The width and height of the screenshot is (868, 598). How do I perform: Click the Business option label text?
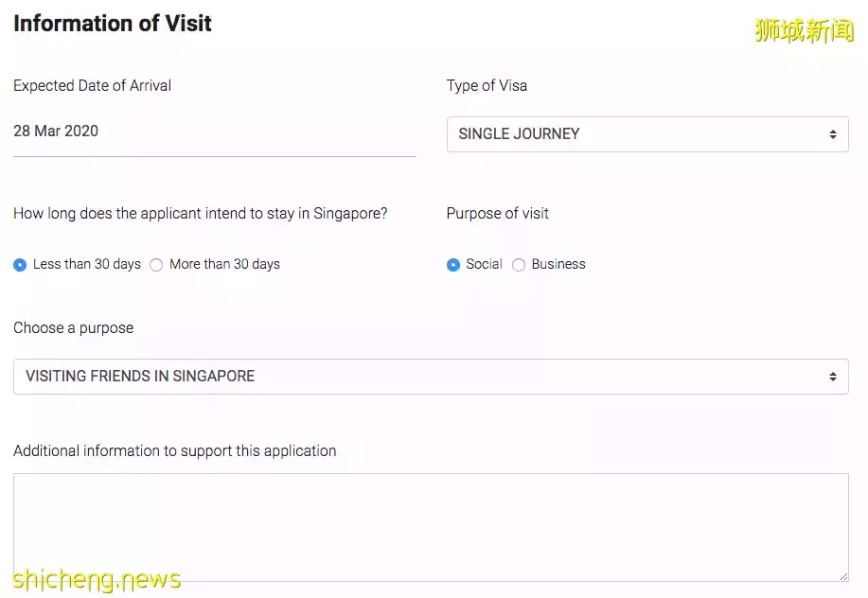[558, 265]
